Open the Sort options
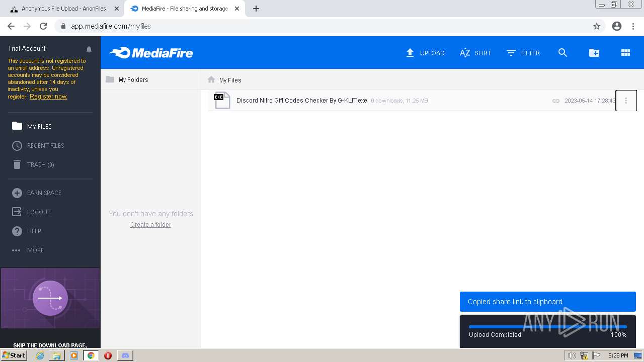Image resolution: width=644 pixels, height=362 pixels. (x=475, y=53)
